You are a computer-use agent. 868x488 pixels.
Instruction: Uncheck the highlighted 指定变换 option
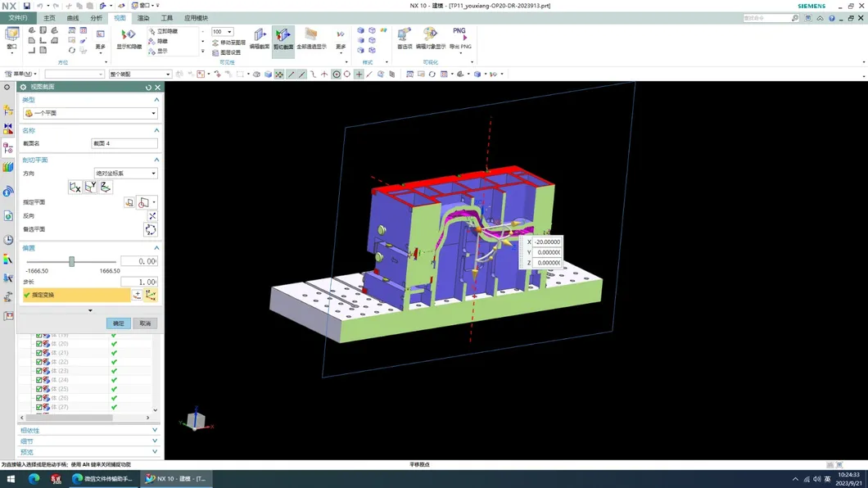coord(29,295)
